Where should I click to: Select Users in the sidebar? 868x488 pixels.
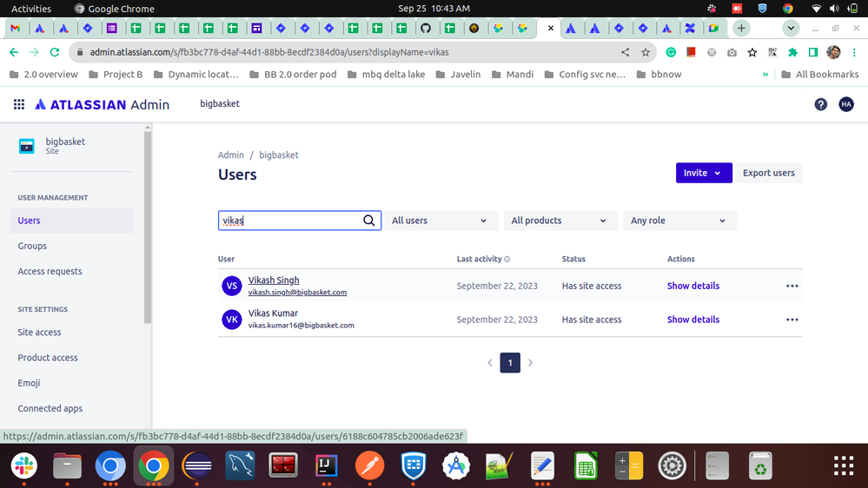click(71, 221)
